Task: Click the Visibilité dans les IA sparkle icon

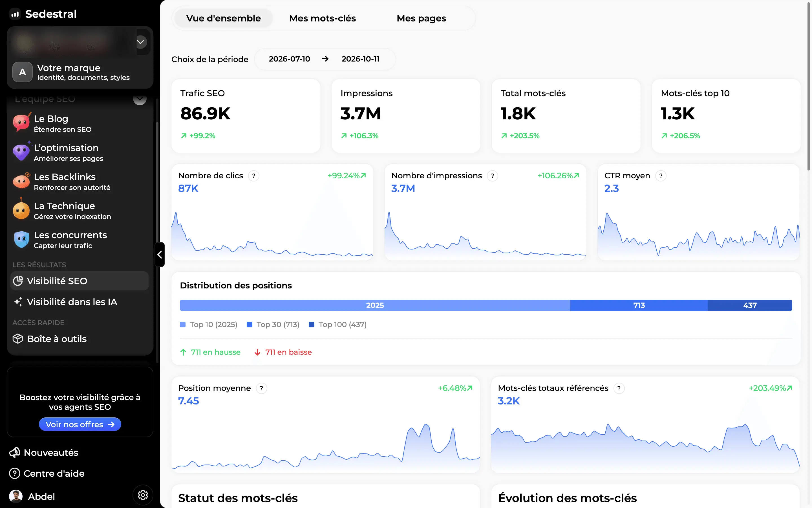Action: click(18, 302)
